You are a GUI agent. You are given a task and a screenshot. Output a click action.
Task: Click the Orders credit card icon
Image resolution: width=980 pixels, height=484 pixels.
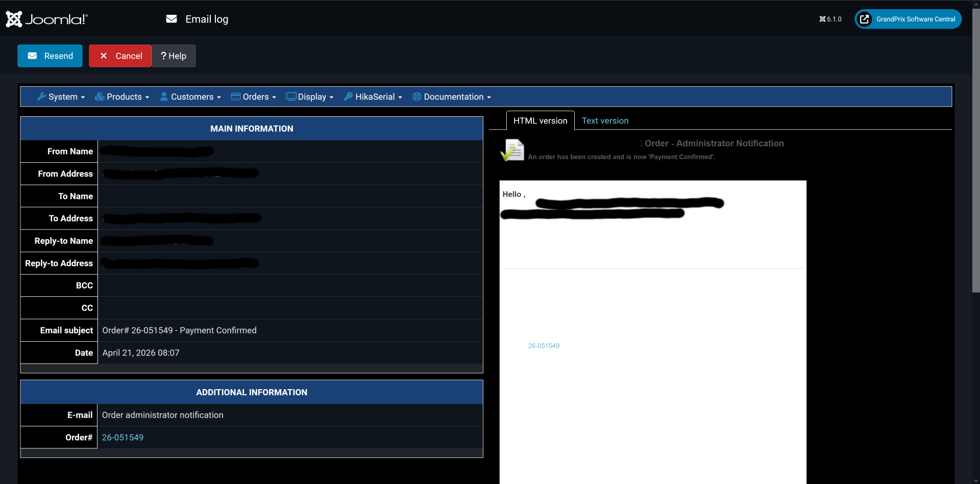click(236, 96)
